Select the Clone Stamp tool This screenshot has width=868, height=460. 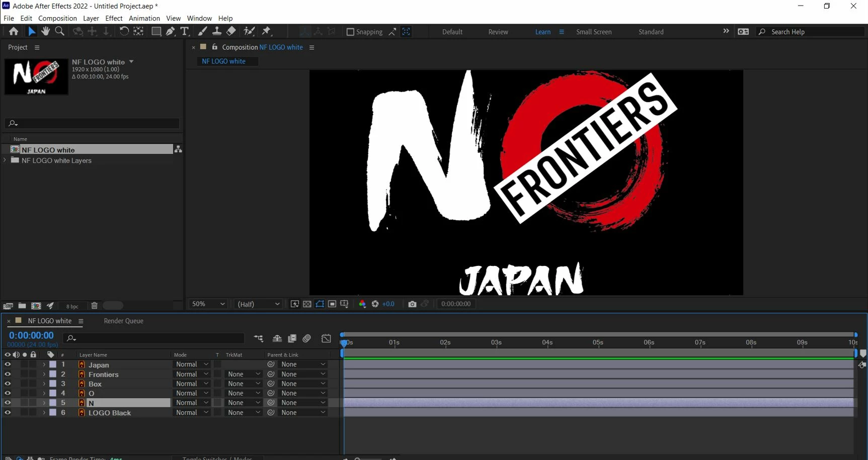pyautogui.click(x=217, y=31)
